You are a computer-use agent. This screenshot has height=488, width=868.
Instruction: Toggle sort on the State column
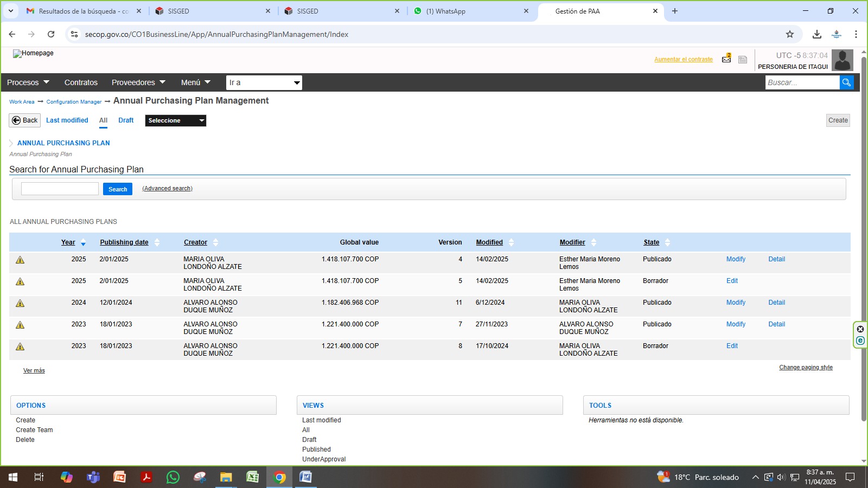[x=667, y=242]
